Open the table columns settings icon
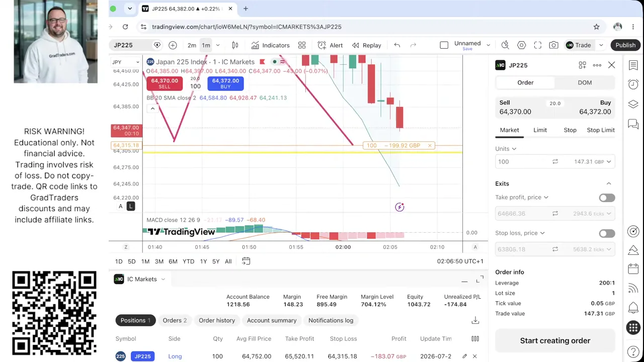 pos(475,339)
